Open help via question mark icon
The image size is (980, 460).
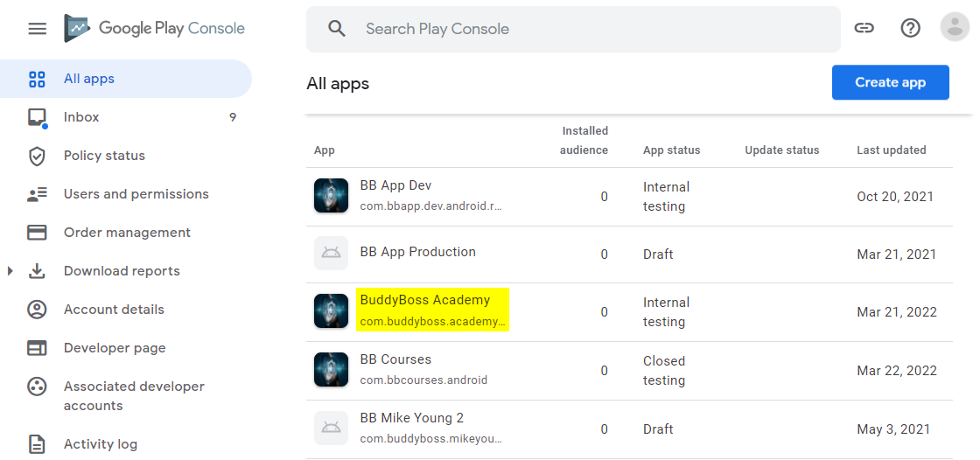910,27
